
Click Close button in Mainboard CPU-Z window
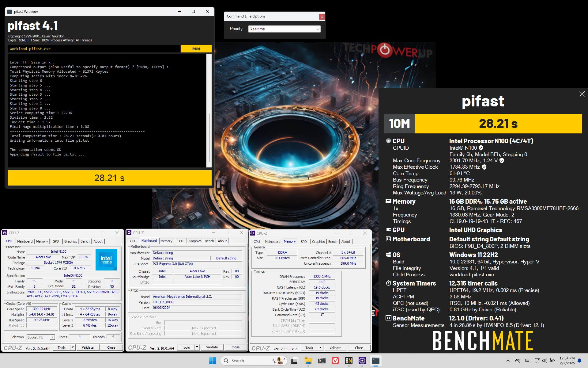pyautogui.click(x=236, y=347)
